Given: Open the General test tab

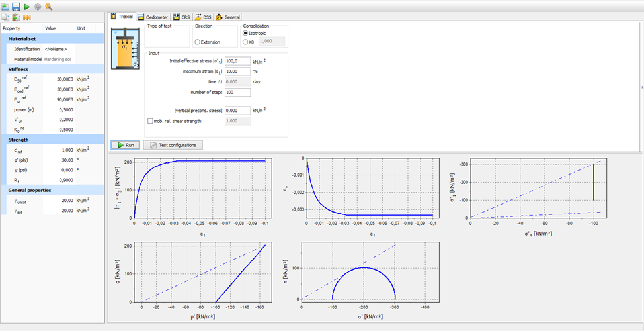Looking at the screenshot, I should tap(228, 17).
